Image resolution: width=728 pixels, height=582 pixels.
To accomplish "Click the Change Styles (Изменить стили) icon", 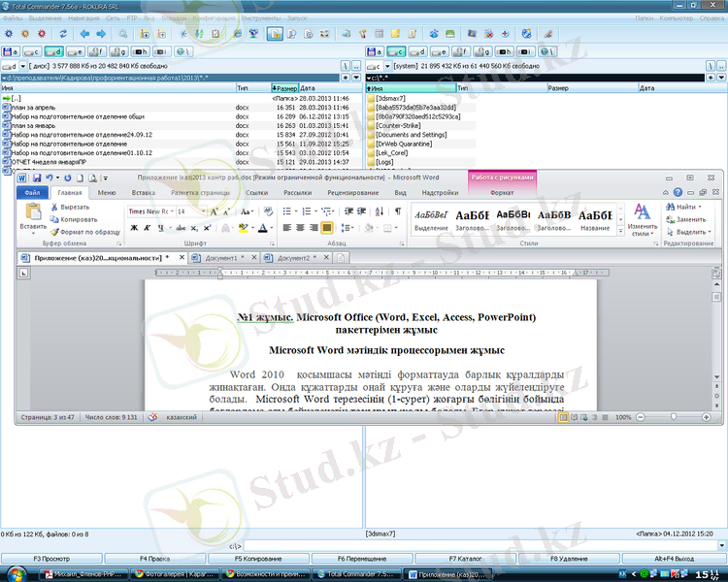I will (x=642, y=218).
